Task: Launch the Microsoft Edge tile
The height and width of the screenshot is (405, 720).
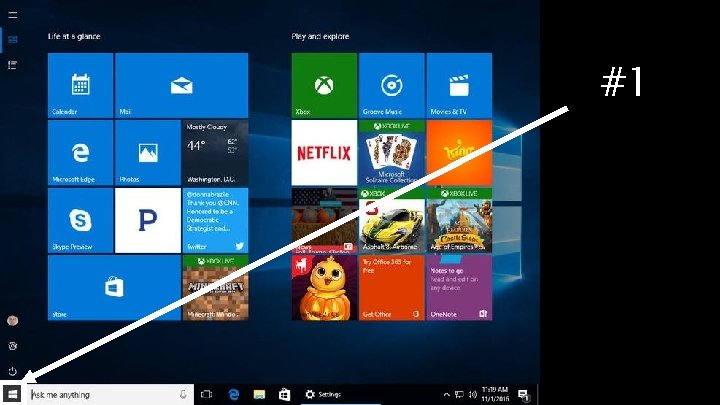Action: coord(80,153)
